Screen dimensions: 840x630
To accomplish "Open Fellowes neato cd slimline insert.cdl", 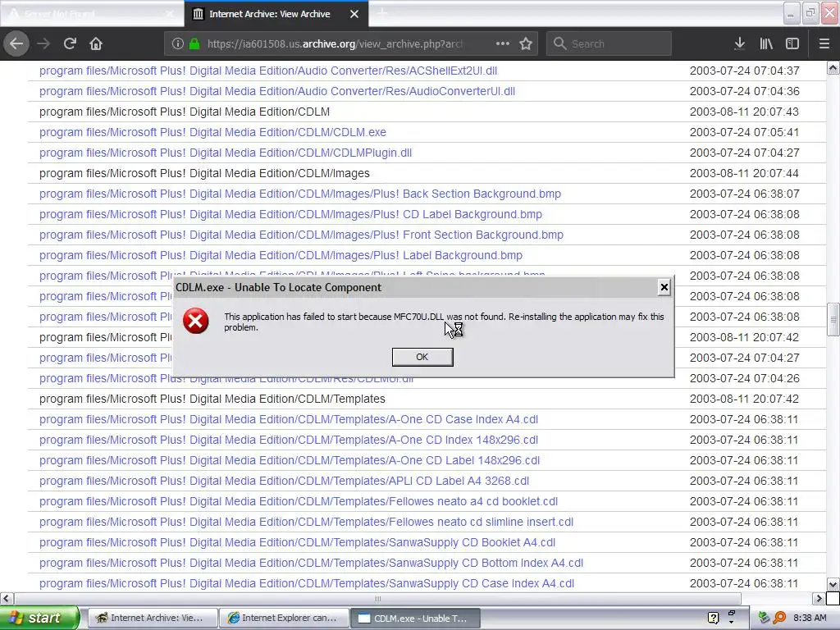I will click(x=307, y=522).
